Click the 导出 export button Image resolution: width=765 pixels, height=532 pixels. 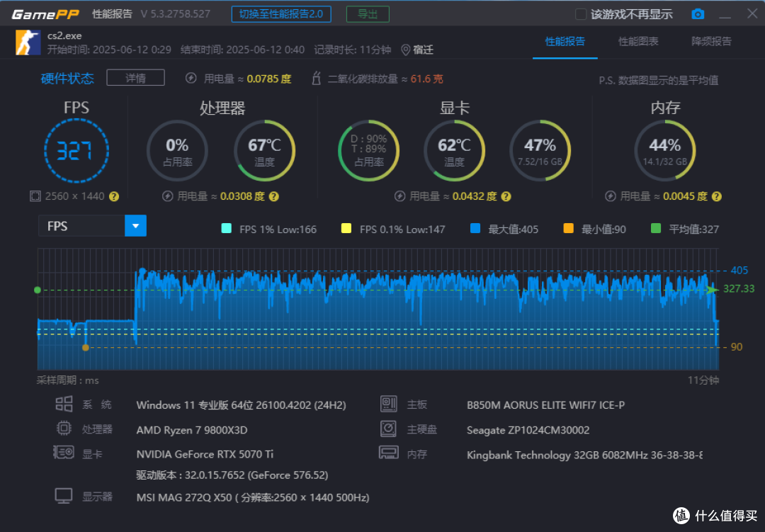[368, 14]
